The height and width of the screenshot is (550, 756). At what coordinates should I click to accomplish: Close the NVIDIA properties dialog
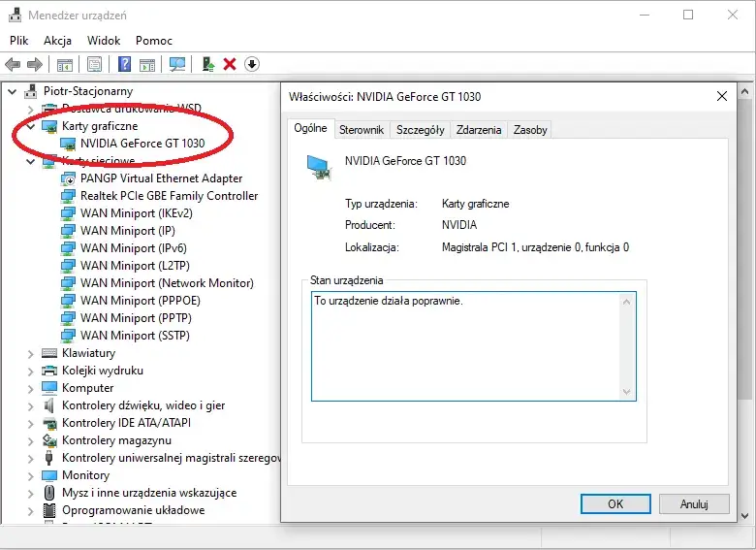[722, 96]
